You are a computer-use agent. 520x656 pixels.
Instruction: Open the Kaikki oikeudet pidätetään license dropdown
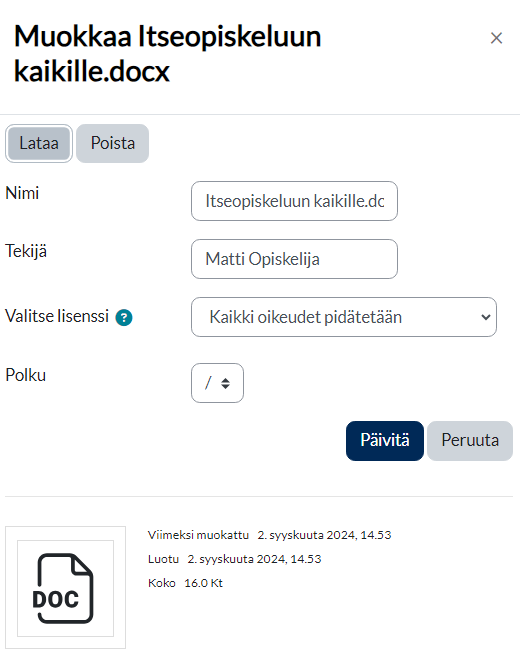[344, 317]
